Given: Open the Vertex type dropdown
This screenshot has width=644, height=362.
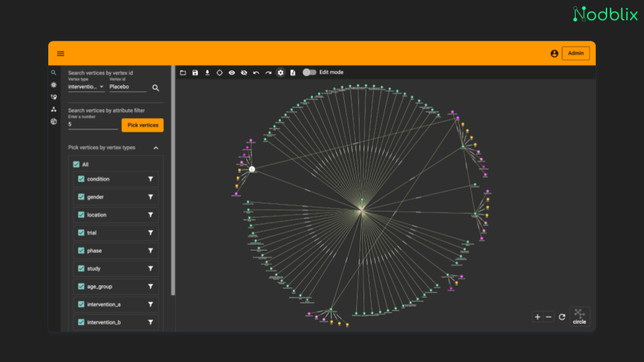Looking at the screenshot, I should (86, 87).
